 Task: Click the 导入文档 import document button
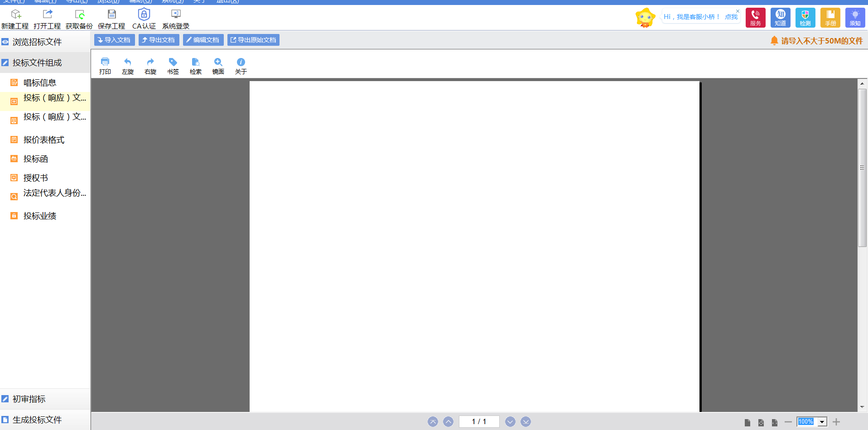click(115, 40)
